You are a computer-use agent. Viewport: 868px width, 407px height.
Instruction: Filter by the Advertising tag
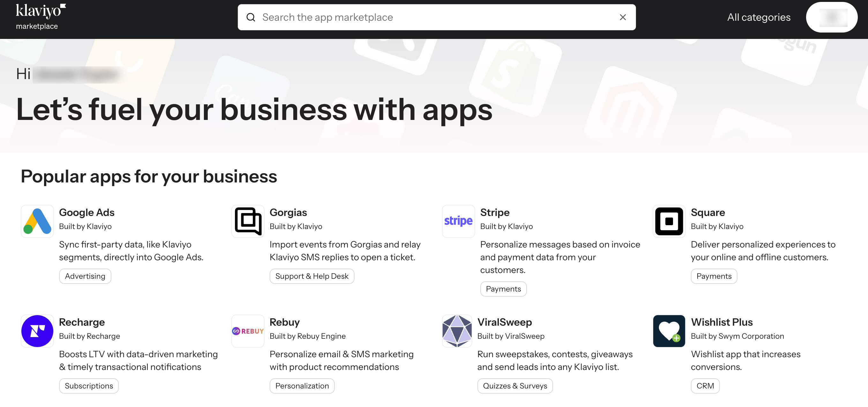tap(85, 276)
